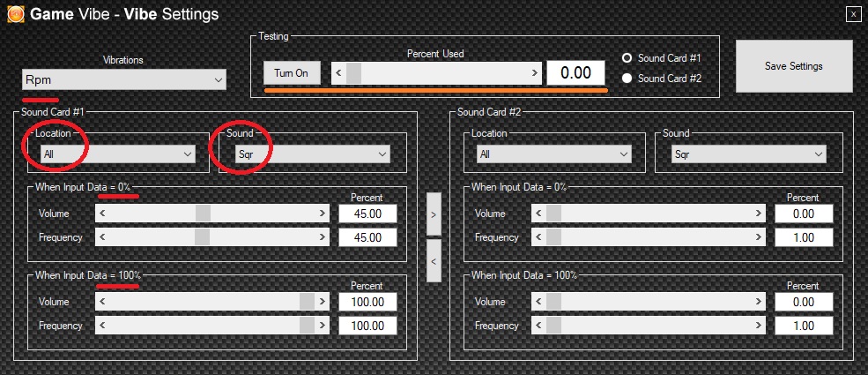Click left arrow of Sound Card #1 0% Frequency slider
This screenshot has height=375, width=868.
(102, 237)
